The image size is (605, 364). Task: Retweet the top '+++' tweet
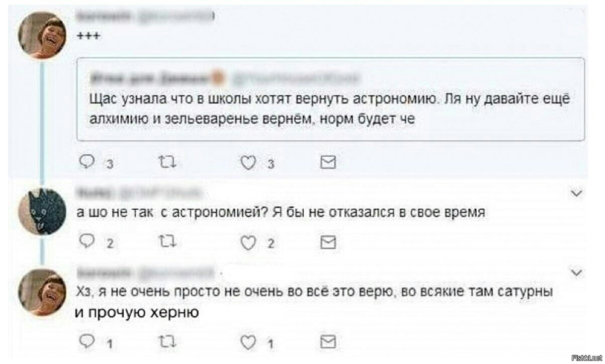[165, 161]
